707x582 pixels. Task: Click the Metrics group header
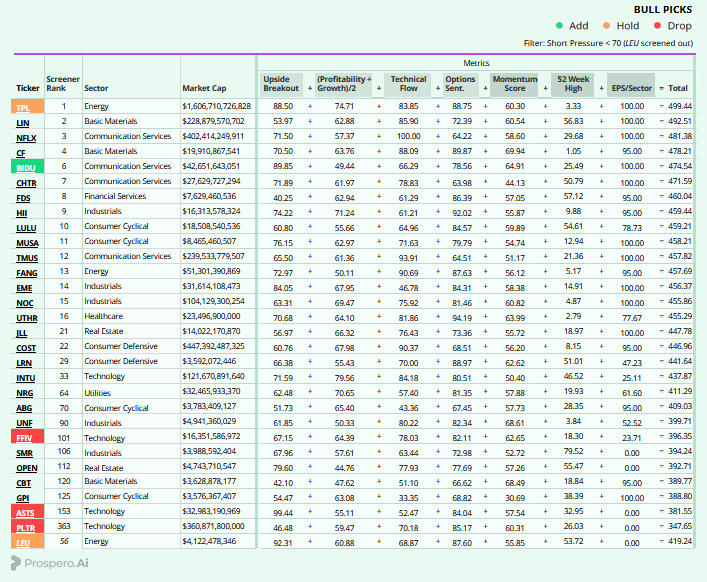(x=476, y=63)
